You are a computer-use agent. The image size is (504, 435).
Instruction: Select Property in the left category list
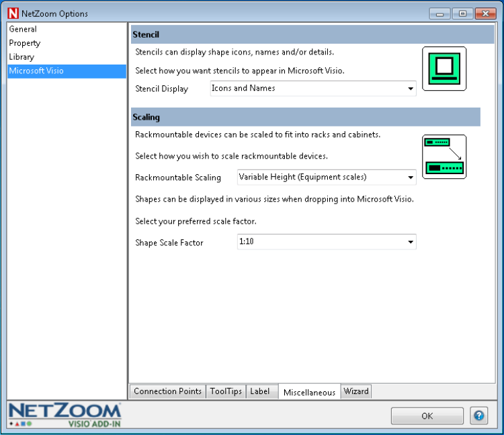(x=67, y=43)
